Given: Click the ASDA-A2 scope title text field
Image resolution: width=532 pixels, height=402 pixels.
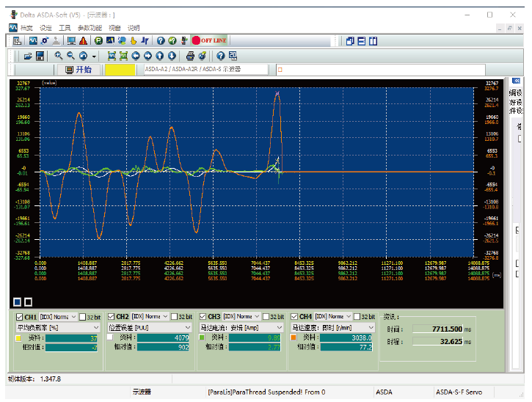Looking at the screenshot, I should (207, 69).
